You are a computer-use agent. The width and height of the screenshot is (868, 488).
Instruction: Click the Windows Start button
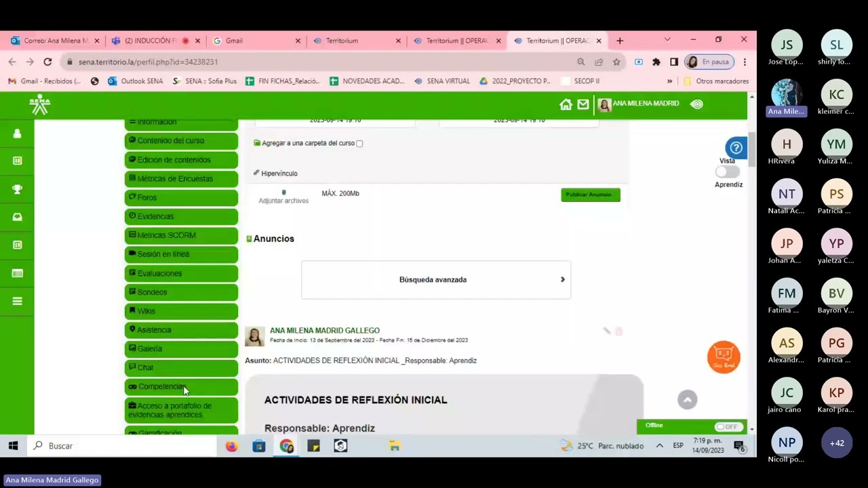13,446
